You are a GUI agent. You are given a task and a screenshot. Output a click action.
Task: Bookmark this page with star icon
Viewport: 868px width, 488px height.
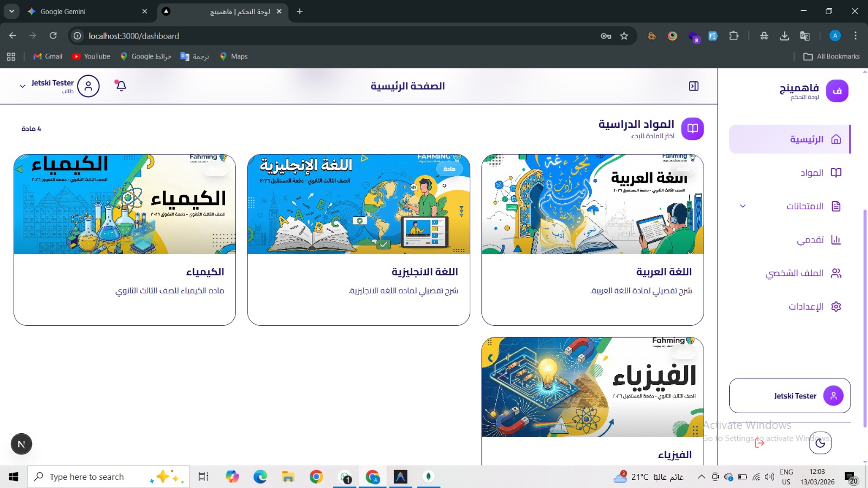[624, 36]
